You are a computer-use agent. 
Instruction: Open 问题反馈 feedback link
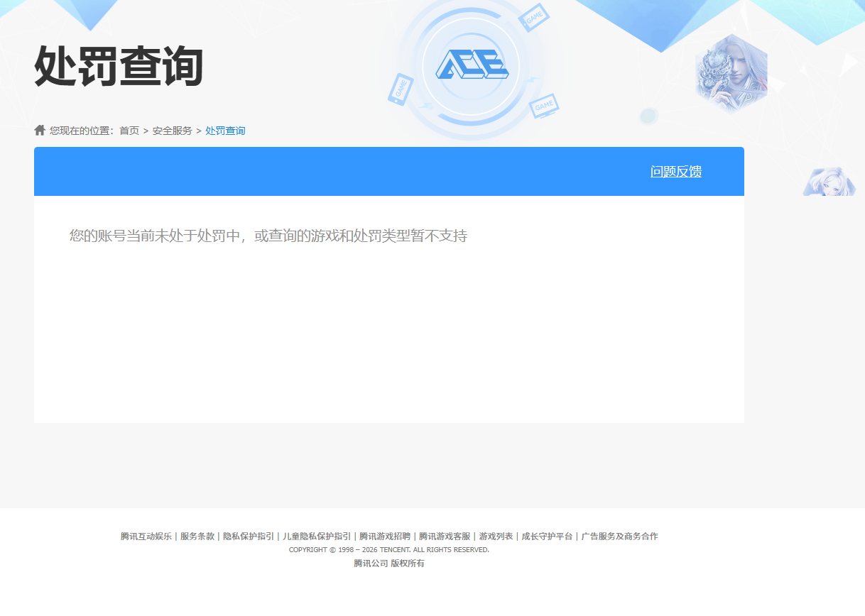(675, 171)
